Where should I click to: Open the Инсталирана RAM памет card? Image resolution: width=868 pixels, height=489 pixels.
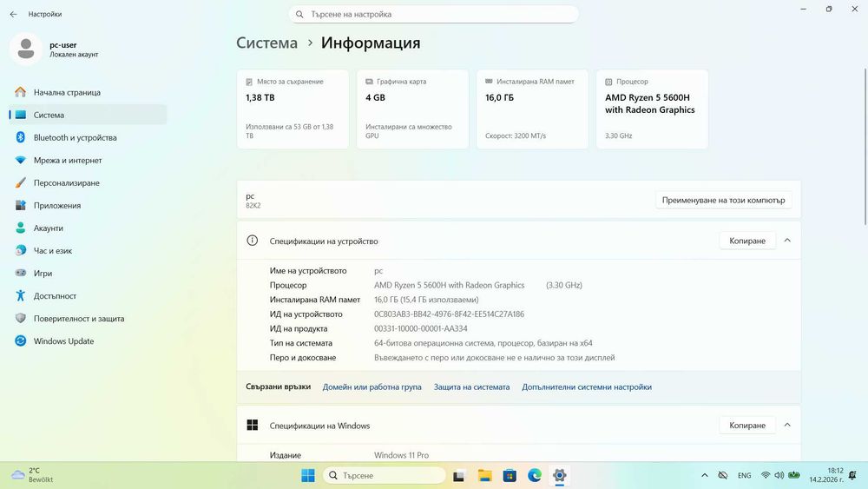click(x=533, y=109)
